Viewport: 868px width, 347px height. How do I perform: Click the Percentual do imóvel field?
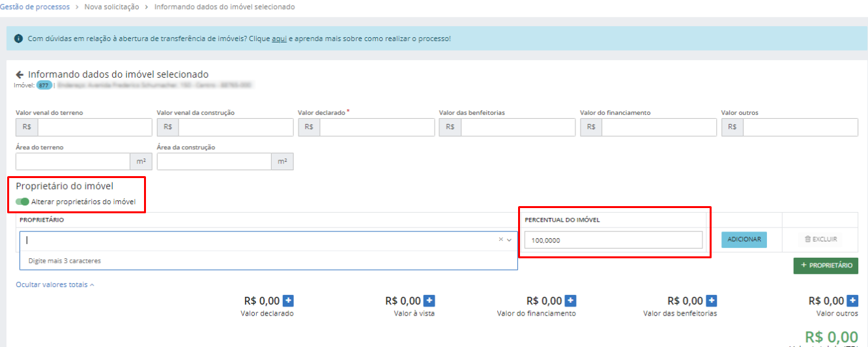[613, 240]
